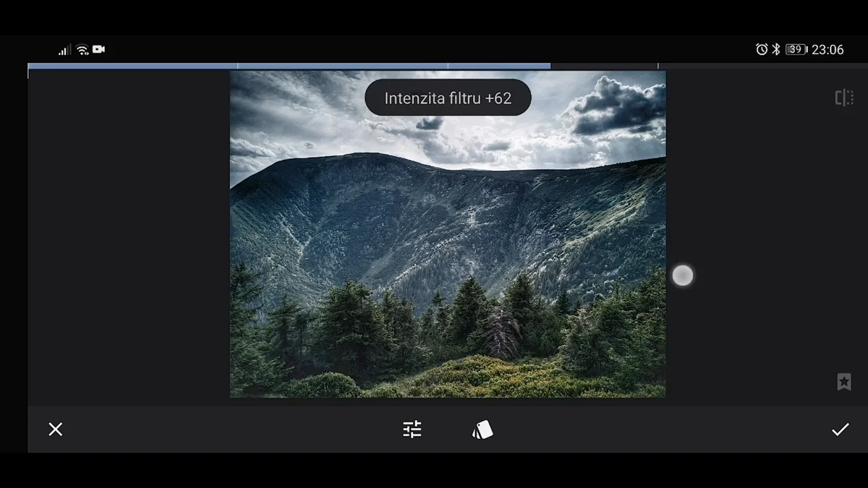The width and height of the screenshot is (868, 488).
Task: Tap the mountain photo preview
Action: point(448,234)
